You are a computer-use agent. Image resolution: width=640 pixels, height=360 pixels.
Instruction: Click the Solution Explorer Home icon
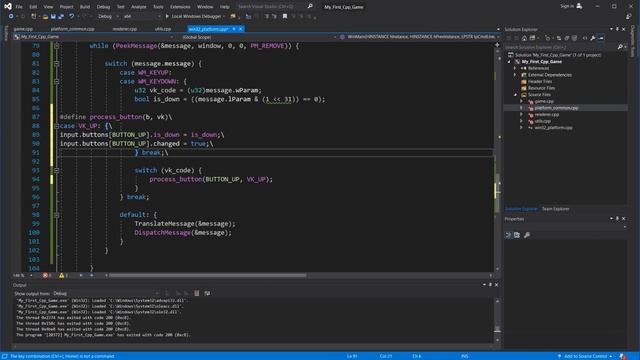pyautogui.click(x=524, y=38)
